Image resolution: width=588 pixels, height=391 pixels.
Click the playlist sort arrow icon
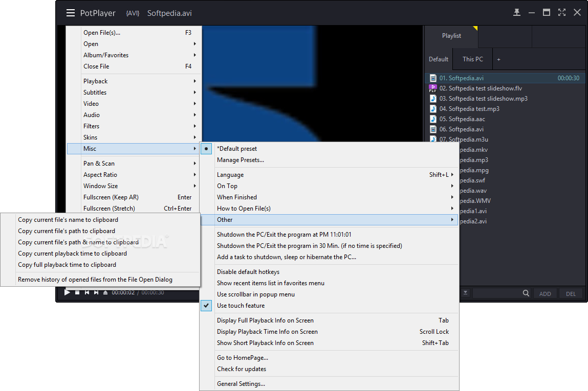[465, 293]
